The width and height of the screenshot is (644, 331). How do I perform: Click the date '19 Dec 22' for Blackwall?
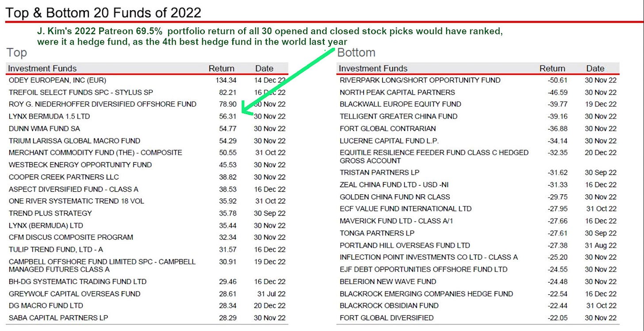click(601, 104)
